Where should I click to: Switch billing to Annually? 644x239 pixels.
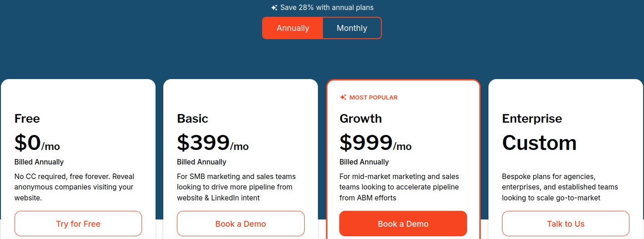(293, 28)
